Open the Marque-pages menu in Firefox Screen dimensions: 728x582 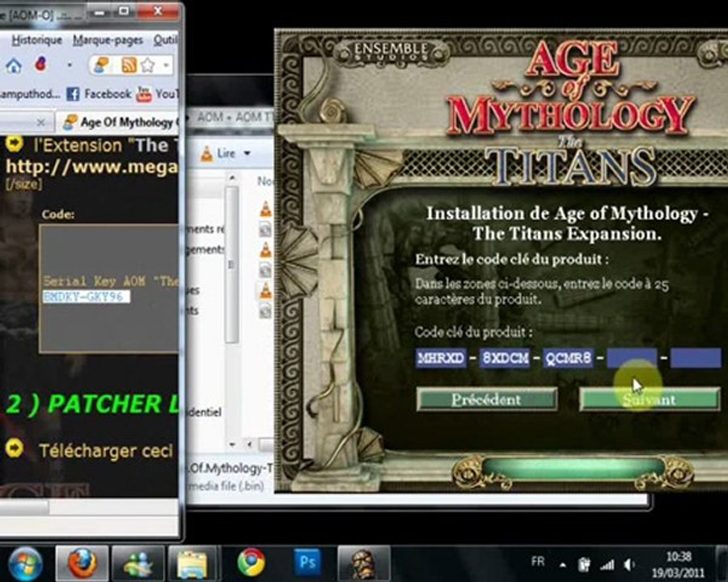click(108, 40)
